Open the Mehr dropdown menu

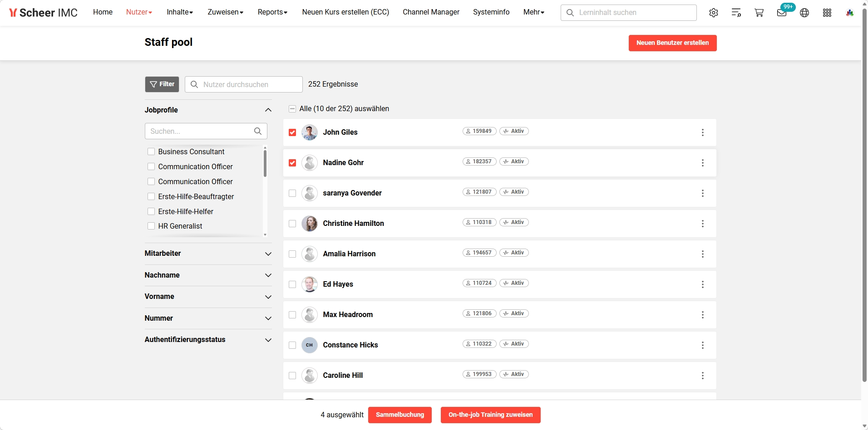(534, 12)
